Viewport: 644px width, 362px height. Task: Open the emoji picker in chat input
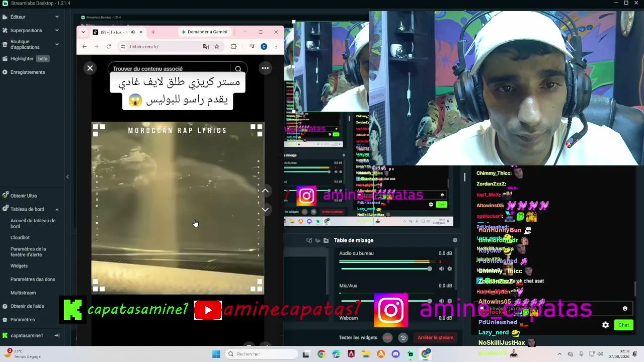[x=625, y=309]
